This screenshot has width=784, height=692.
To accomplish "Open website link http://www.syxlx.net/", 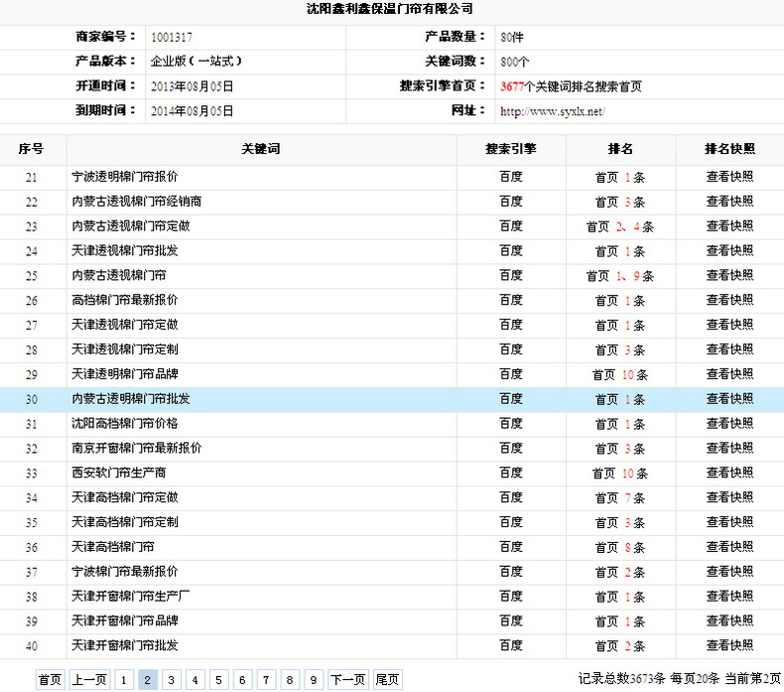I will (x=553, y=111).
